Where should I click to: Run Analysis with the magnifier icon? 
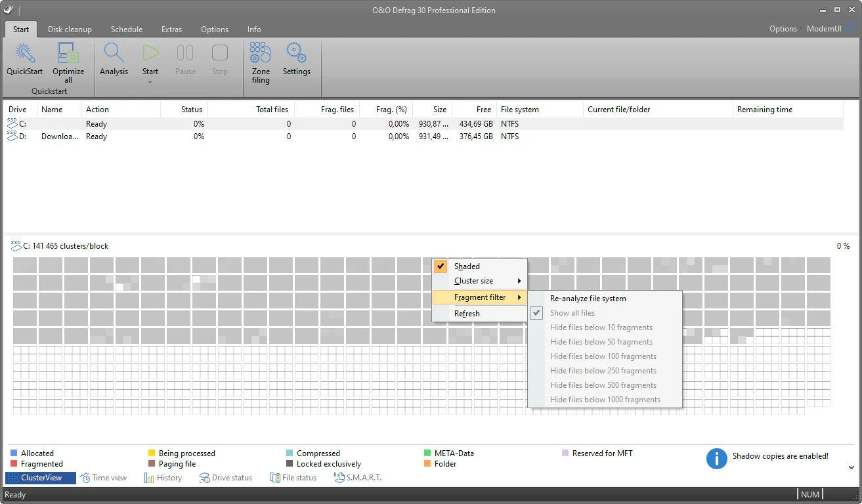tap(114, 54)
